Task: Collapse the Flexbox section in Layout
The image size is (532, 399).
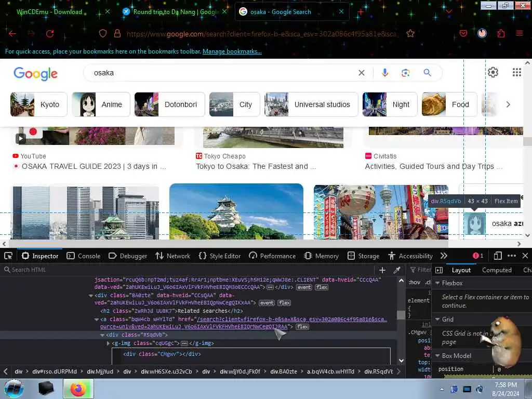Action: point(437,283)
